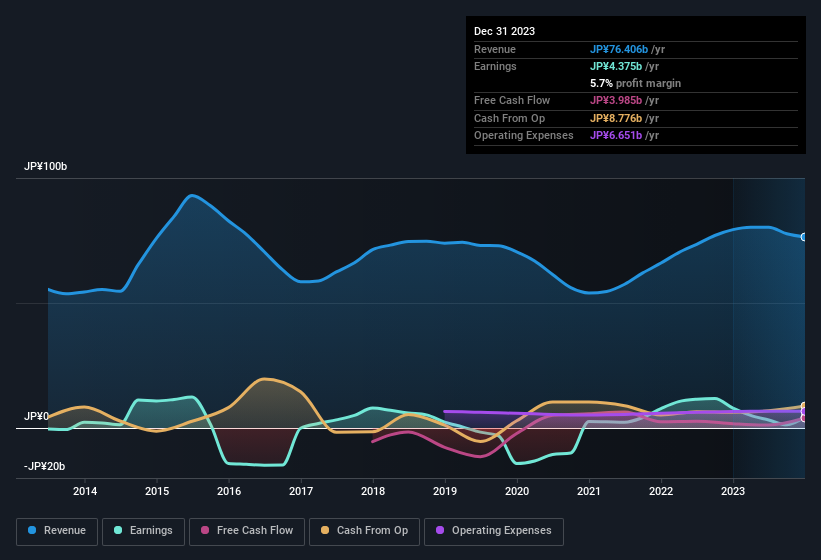The width and height of the screenshot is (821, 560).
Task: Click the -JP¥20b y-axis label
Action: (45, 466)
